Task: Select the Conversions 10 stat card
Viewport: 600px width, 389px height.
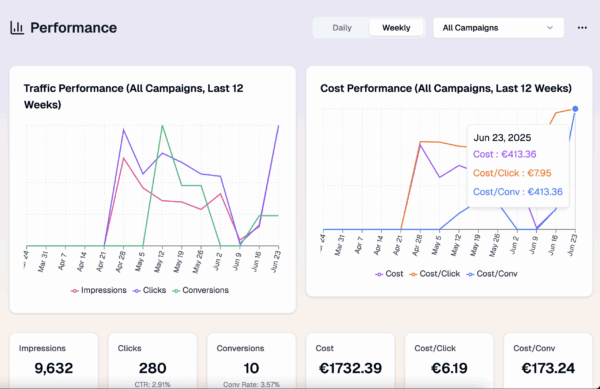Action: pyautogui.click(x=251, y=361)
